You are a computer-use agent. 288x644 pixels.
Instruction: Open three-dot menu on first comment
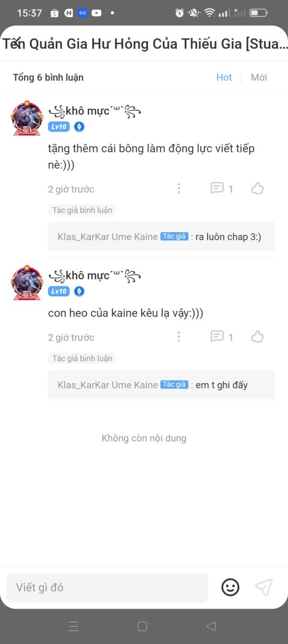(179, 188)
